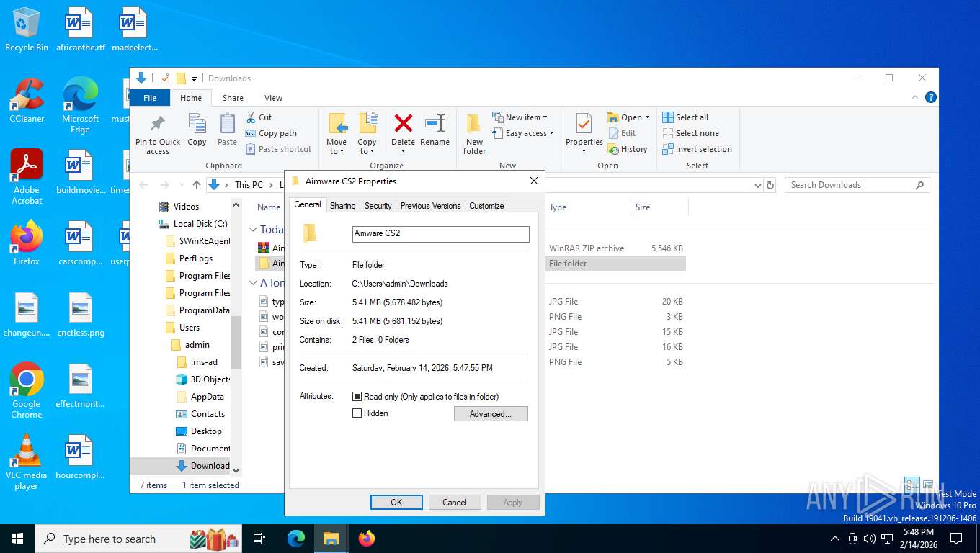980x553 pixels.
Task: Select Contacts in navigation tree
Action: click(200, 414)
